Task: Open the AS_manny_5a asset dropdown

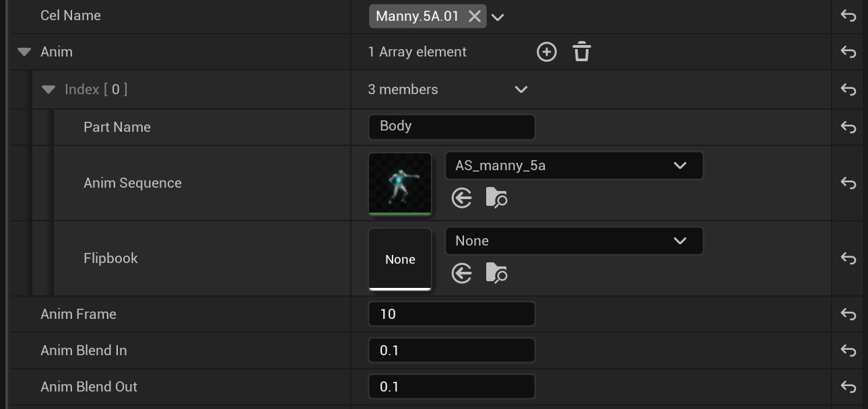Action: pyautogui.click(x=680, y=165)
